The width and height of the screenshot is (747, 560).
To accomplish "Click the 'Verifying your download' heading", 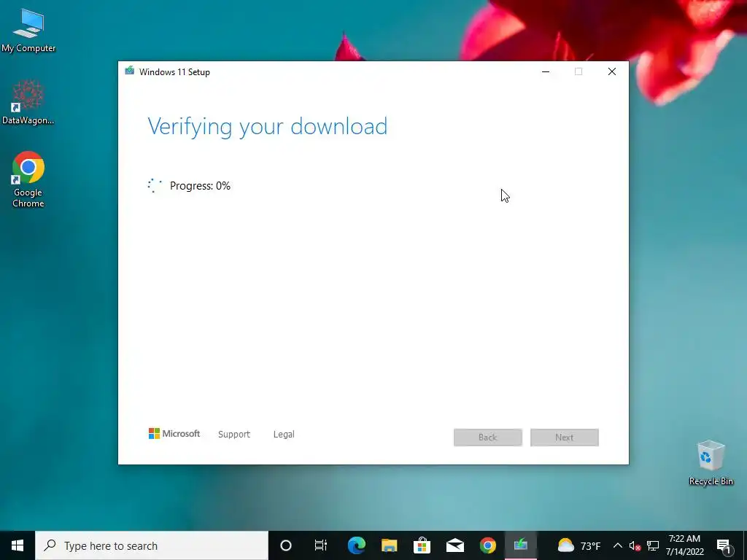I will tap(268, 127).
